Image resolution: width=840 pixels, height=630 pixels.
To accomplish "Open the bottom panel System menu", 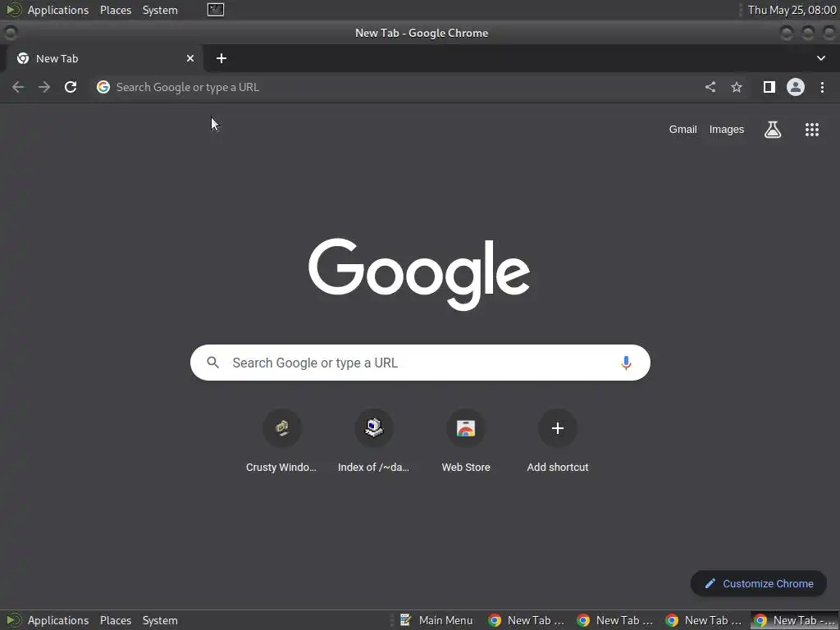I will [160, 620].
